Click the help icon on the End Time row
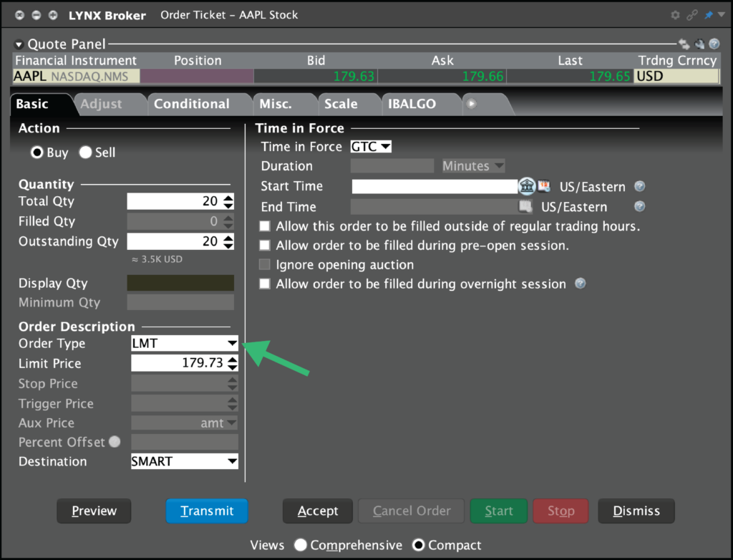The width and height of the screenshot is (733, 560). point(639,206)
